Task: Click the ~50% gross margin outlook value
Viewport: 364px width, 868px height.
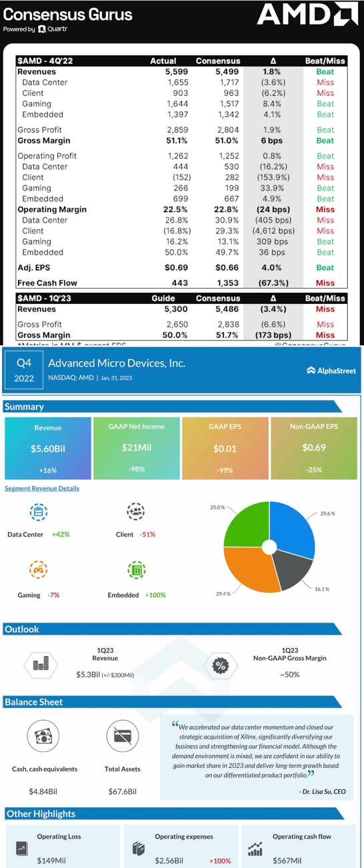Action: (x=290, y=674)
